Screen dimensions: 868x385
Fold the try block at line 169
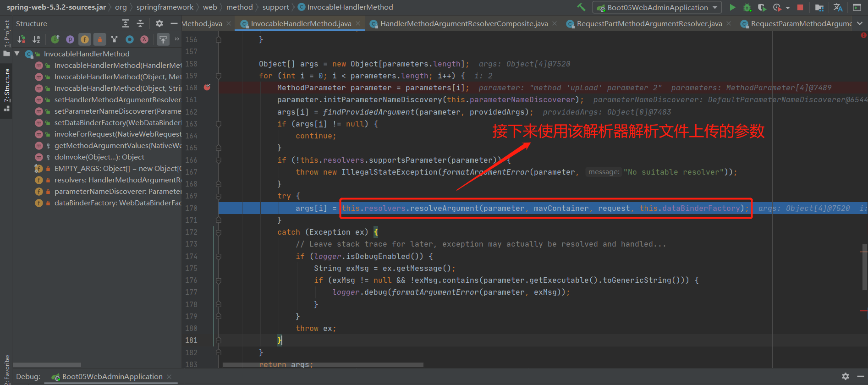(219, 196)
